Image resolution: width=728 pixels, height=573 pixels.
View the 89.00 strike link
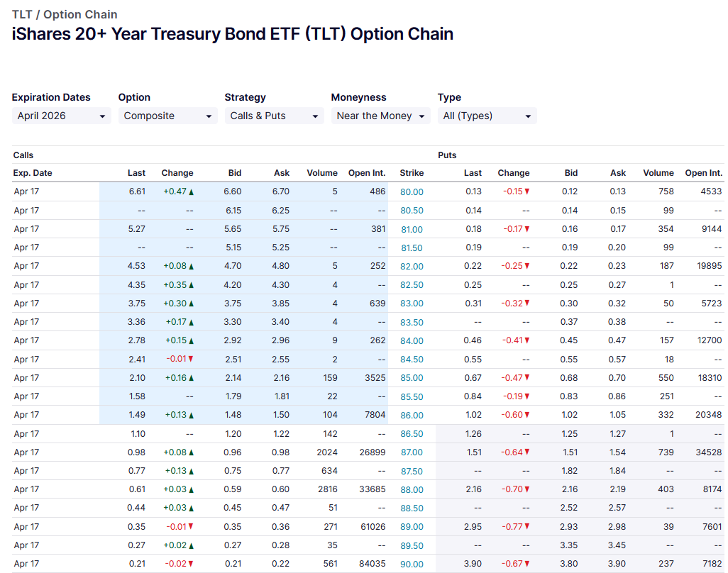(x=412, y=527)
